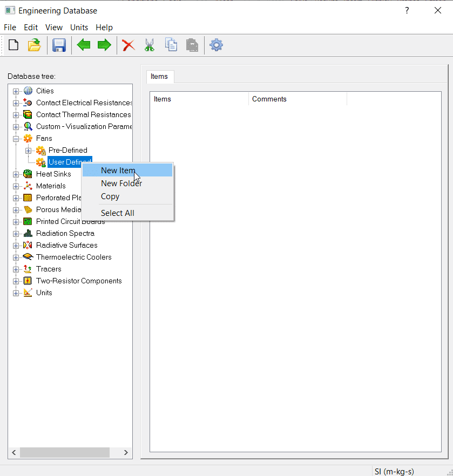
Task: Click the Copy pages toolbar icon
Action: (171, 45)
